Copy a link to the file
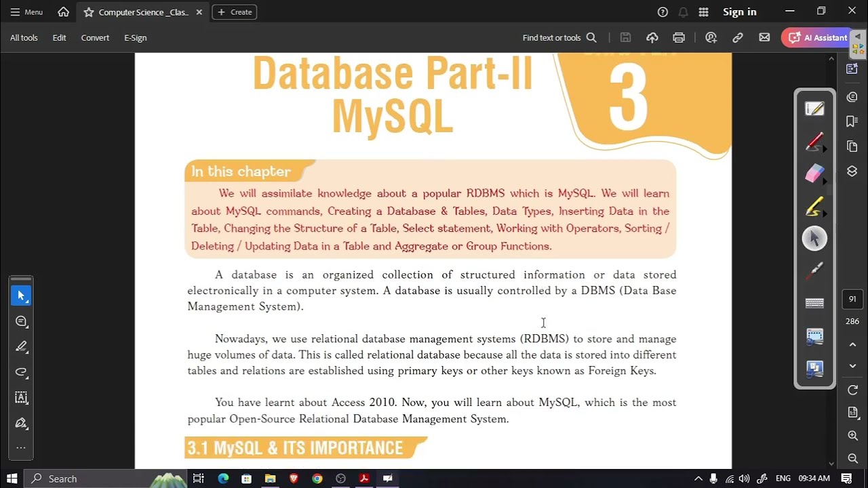This screenshot has width=868, height=488. pyautogui.click(x=738, y=38)
